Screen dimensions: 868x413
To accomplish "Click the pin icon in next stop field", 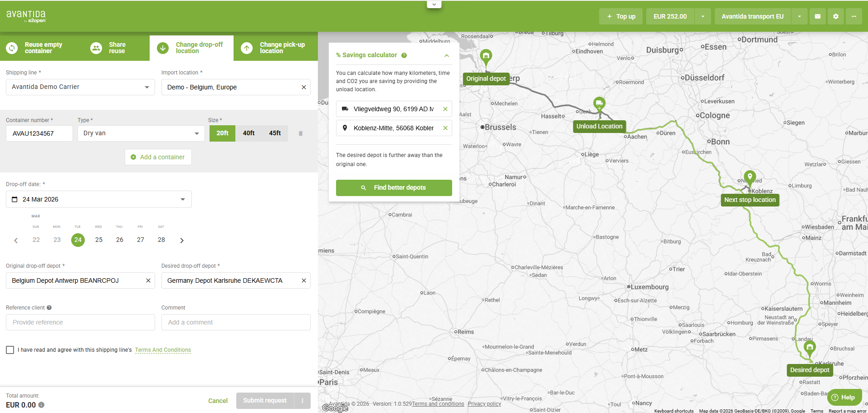I will pyautogui.click(x=345, y=128).
